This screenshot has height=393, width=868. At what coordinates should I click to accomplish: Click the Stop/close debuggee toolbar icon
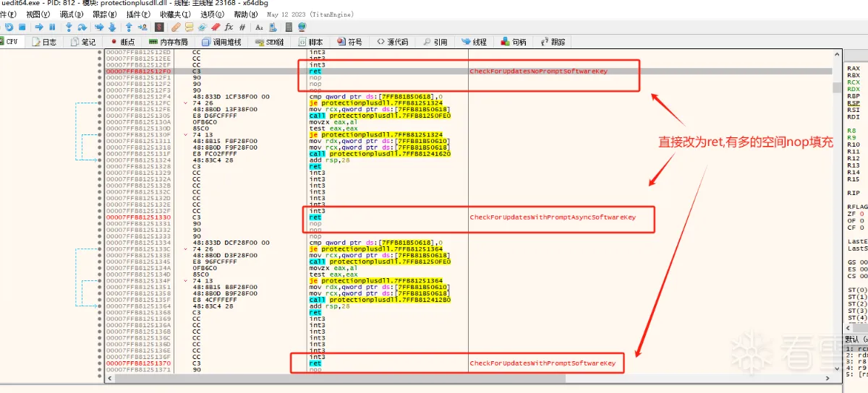point(22,27)
